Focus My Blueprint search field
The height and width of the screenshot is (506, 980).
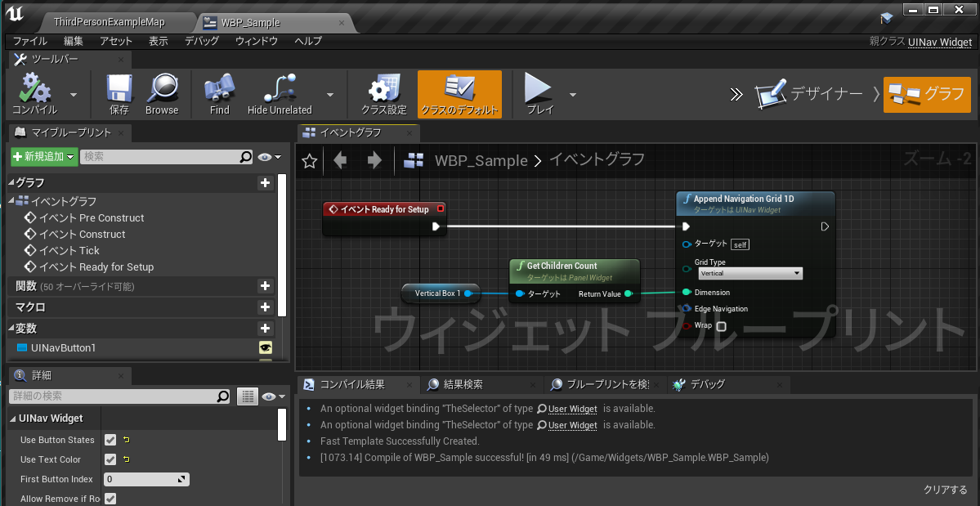159,157
